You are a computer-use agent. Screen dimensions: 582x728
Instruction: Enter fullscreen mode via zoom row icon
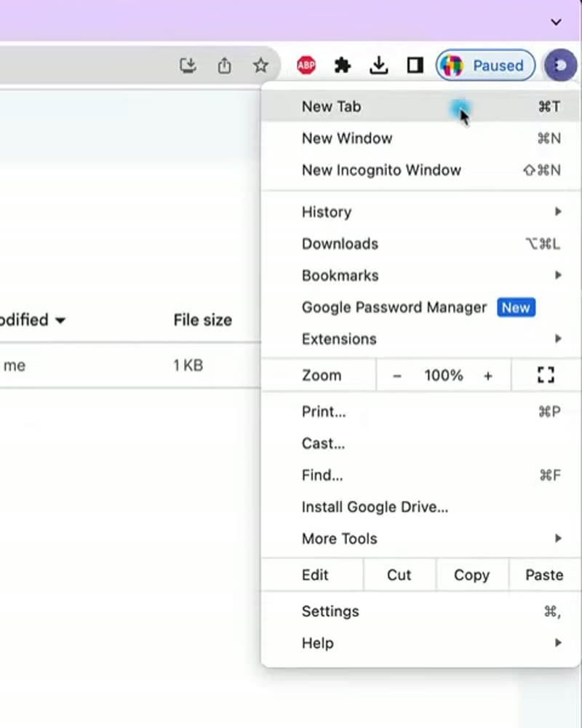pos(546,375)
